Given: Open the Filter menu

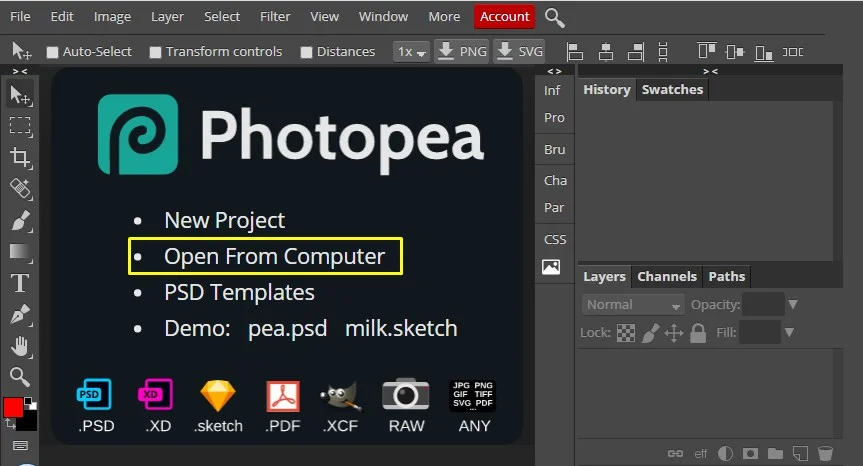Looking at the screenshot, I should pyautogui.click(x=275, y=17).
